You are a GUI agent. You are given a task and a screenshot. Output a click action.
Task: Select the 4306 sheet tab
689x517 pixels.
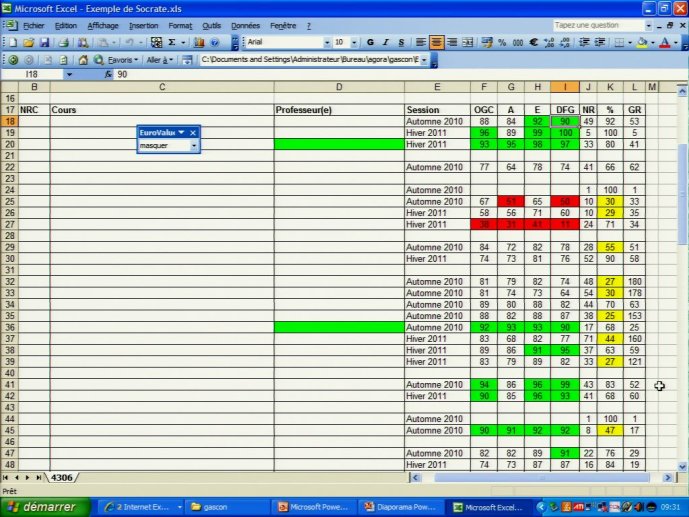(62, 477)
